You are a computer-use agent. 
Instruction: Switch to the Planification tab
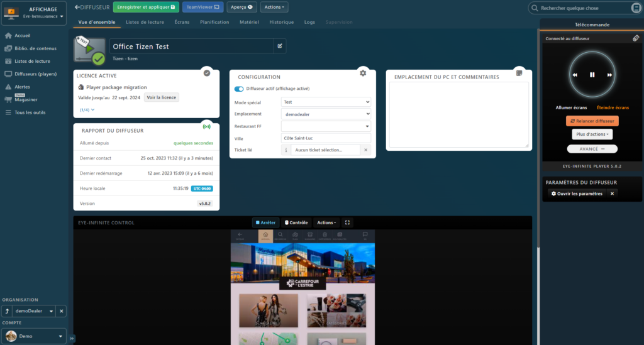(x=214, y=22)
